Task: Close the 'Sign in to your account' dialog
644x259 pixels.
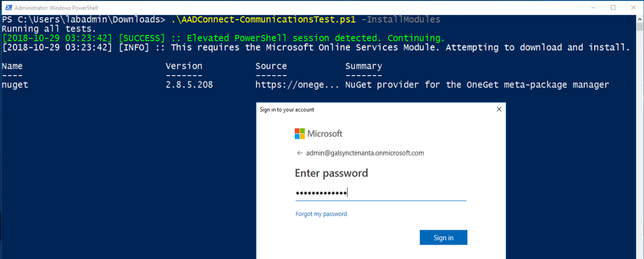Action: click(x=499, y=110)
